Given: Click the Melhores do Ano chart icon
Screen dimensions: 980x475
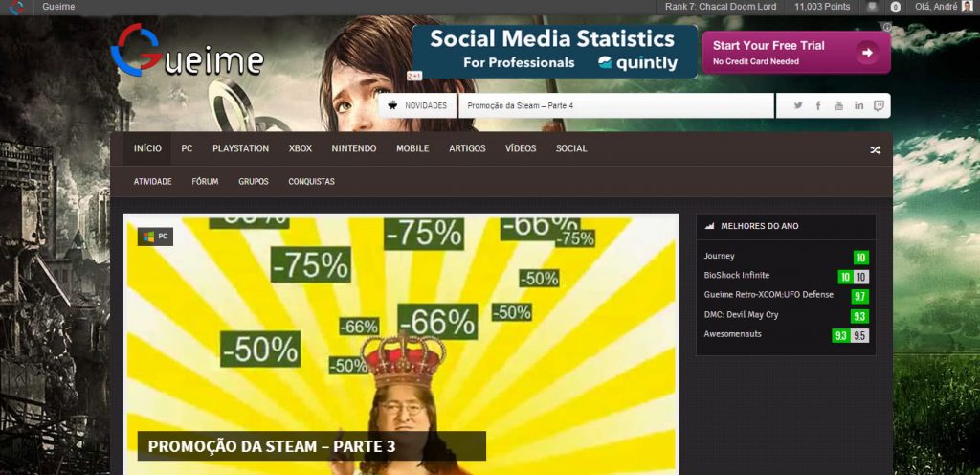Looking at the screenshot, I should [709, 226].
